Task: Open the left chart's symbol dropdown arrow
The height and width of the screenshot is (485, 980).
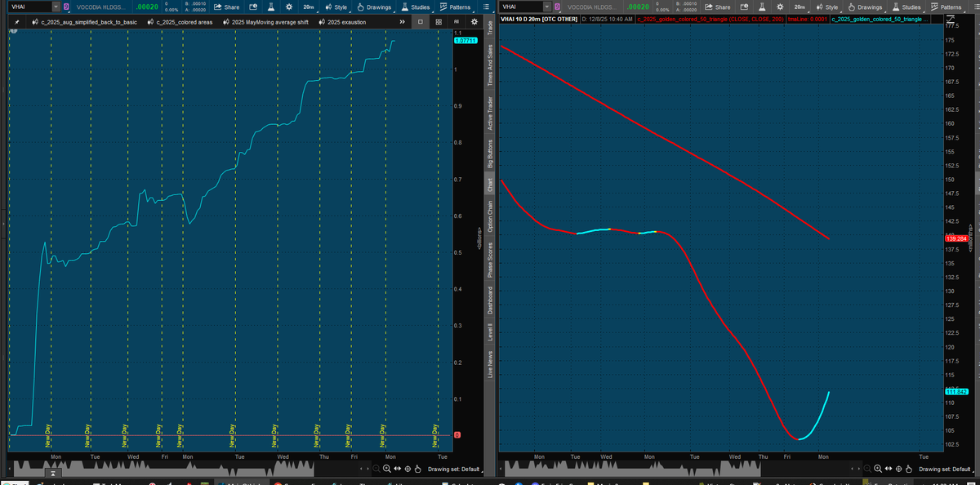Action: 56,7
